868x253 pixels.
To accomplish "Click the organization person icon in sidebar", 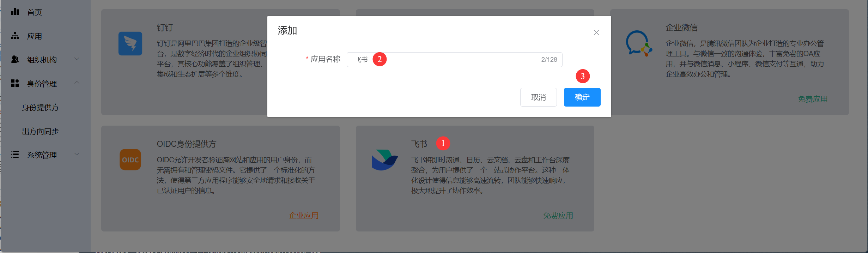I will tap(15, 59).
